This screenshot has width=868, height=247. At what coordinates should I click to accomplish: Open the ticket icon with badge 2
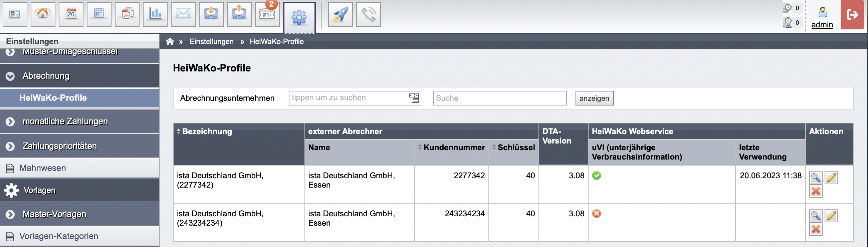tap(267, 14)
